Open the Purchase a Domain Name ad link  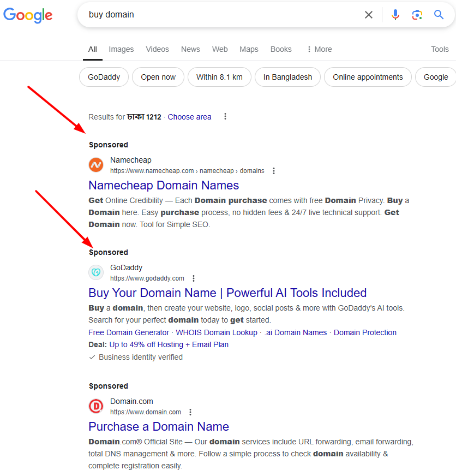click(x=159, y=426)
